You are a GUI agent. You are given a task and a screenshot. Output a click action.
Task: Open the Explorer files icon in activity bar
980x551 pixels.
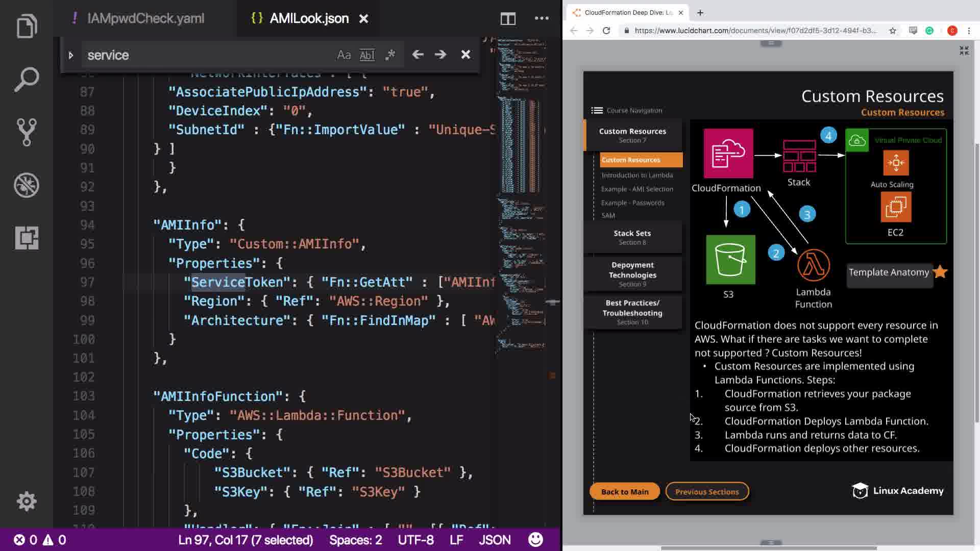27,26
